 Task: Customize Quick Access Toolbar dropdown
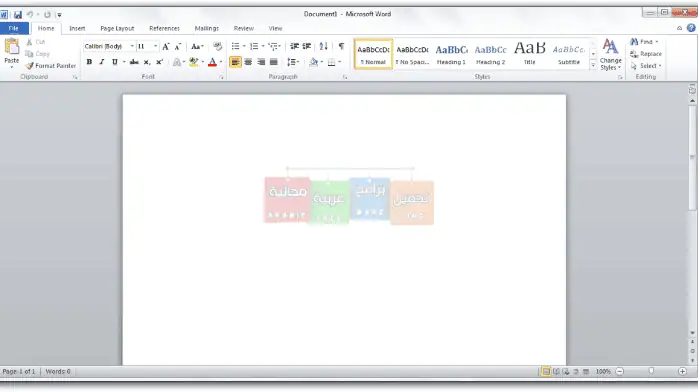[x=59, y=15]
